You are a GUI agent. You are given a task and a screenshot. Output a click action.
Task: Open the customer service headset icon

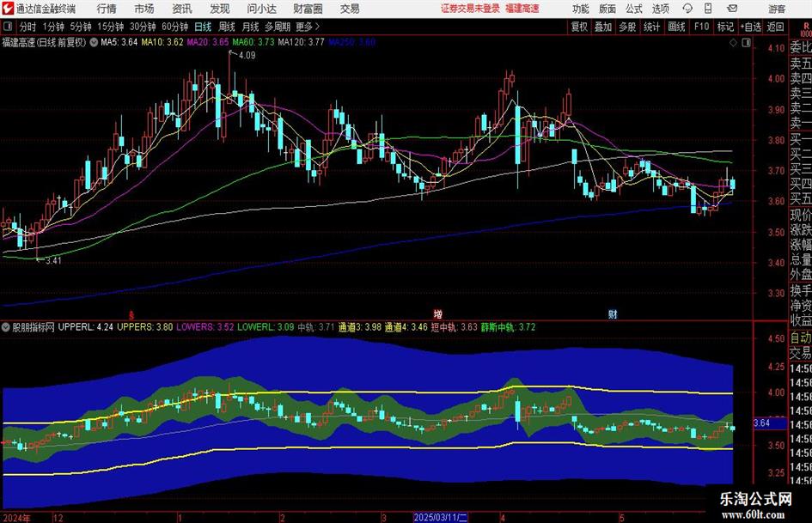coord(687,9)
